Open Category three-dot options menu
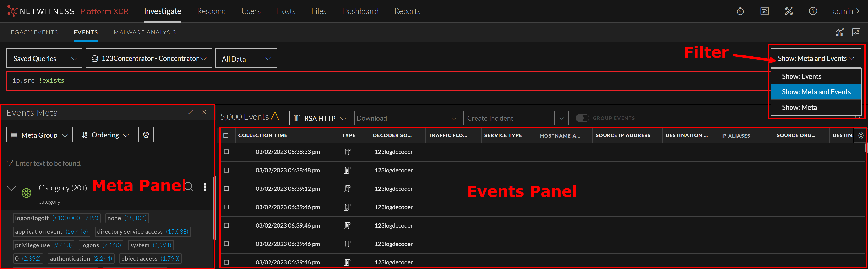Viewport: 868px width, 269px height. (205, 187)
